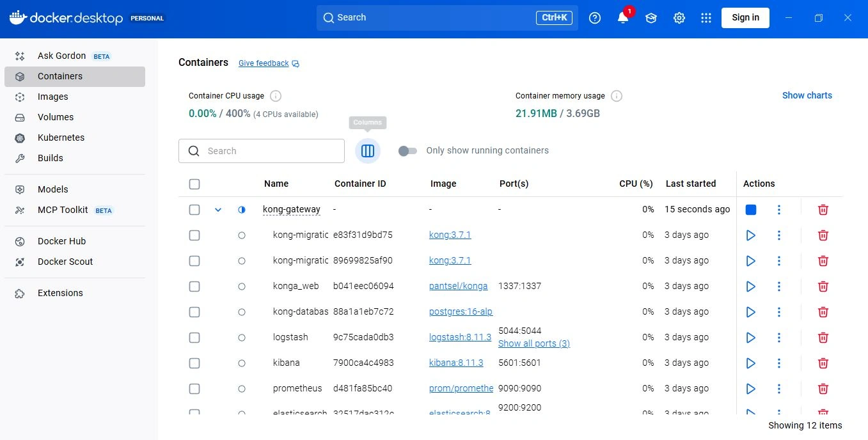
Task: Start the kibana container
Action: [x=751, y=363]
